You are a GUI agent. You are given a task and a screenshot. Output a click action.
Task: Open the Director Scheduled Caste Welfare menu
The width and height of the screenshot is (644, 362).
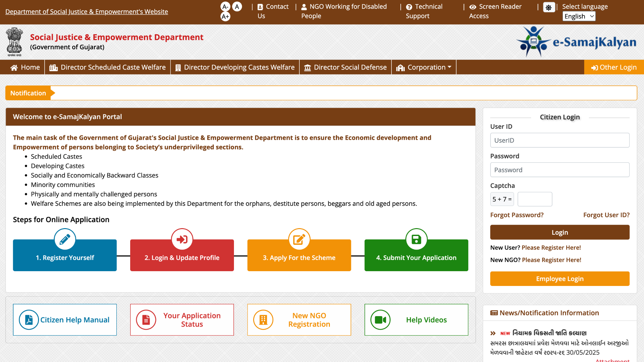[x=107, y=67]
